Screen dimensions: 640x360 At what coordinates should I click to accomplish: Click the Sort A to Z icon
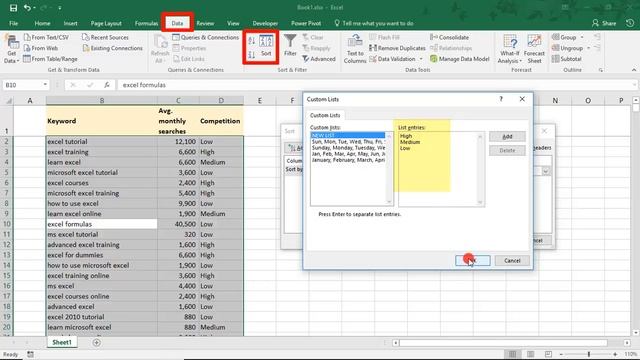coord(252,40)
